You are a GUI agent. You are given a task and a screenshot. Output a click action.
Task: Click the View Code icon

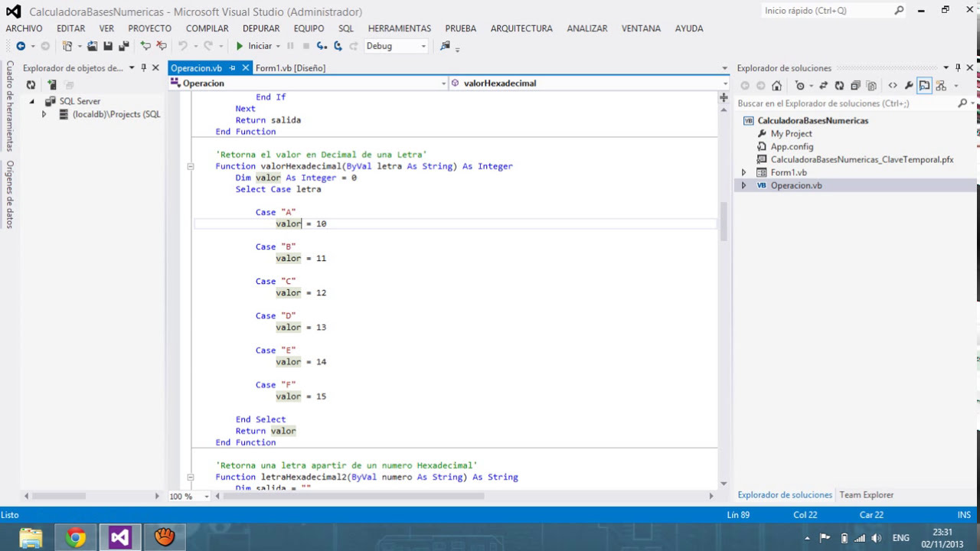[x=893, y=86]
